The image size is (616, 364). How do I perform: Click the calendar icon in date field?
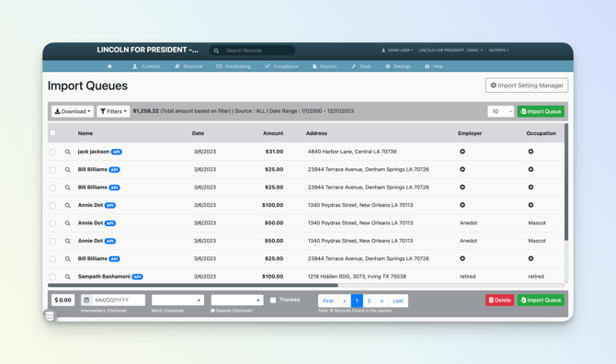[x=86, y=300]
